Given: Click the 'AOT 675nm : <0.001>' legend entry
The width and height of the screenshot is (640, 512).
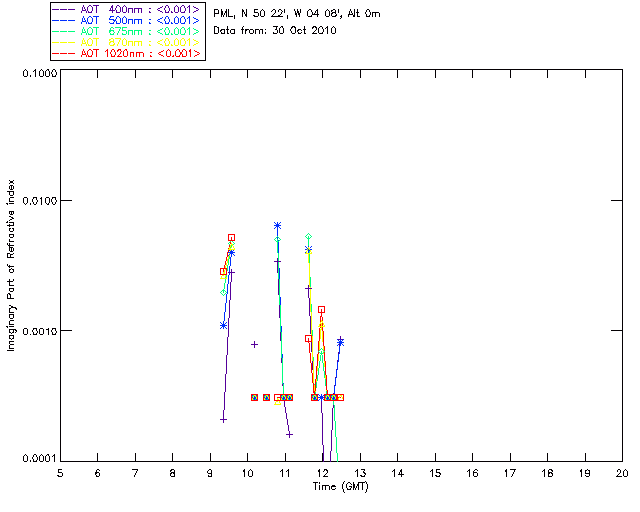Looking at the screenshot, I should pos(126,31).
